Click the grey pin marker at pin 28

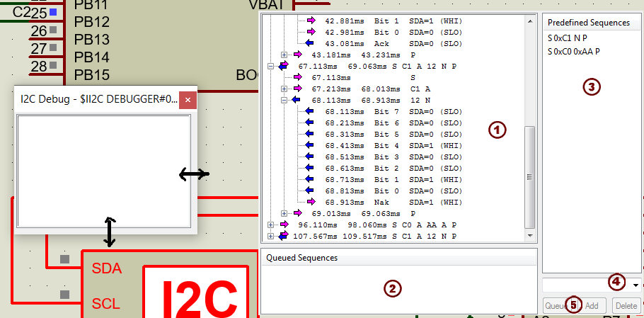[x=53, y=65]
